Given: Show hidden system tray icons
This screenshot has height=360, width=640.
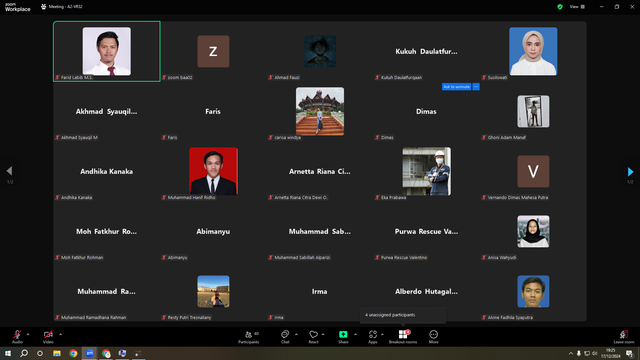Looking at the screenshot, I should tap(571, 353).
